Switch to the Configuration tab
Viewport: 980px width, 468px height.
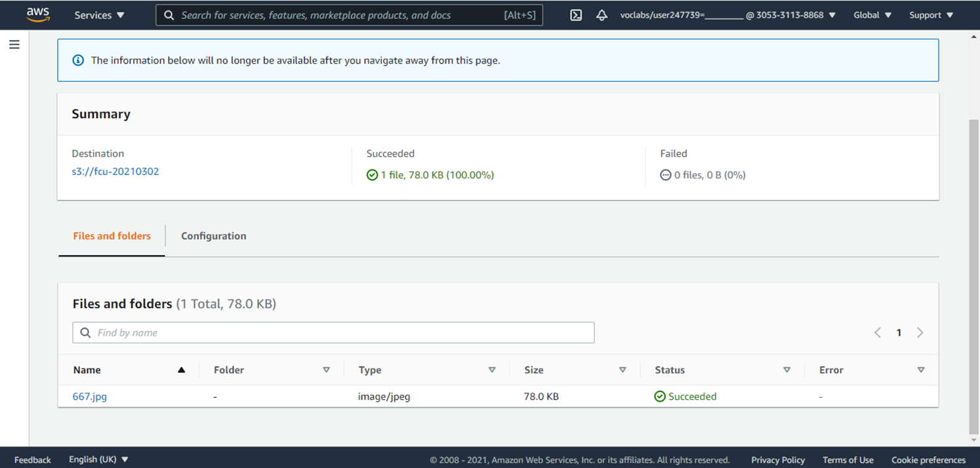click(214, 236)
